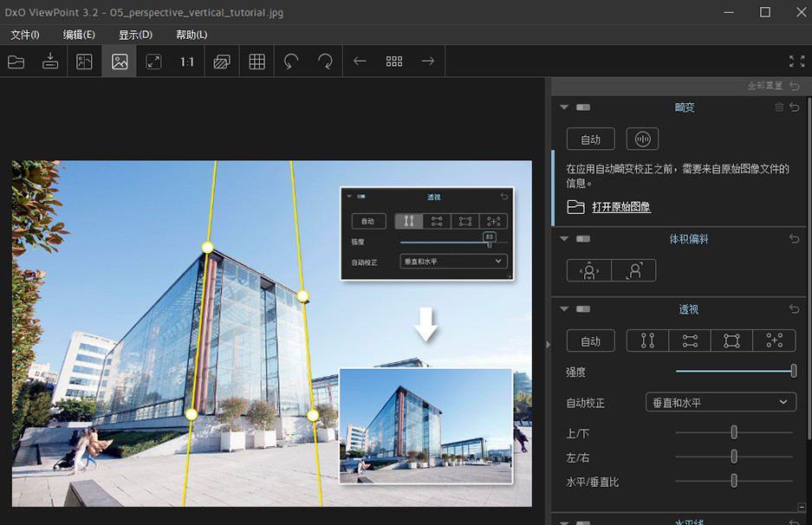
Task: Click the export/save image toolbar icon
Action: 50,62
